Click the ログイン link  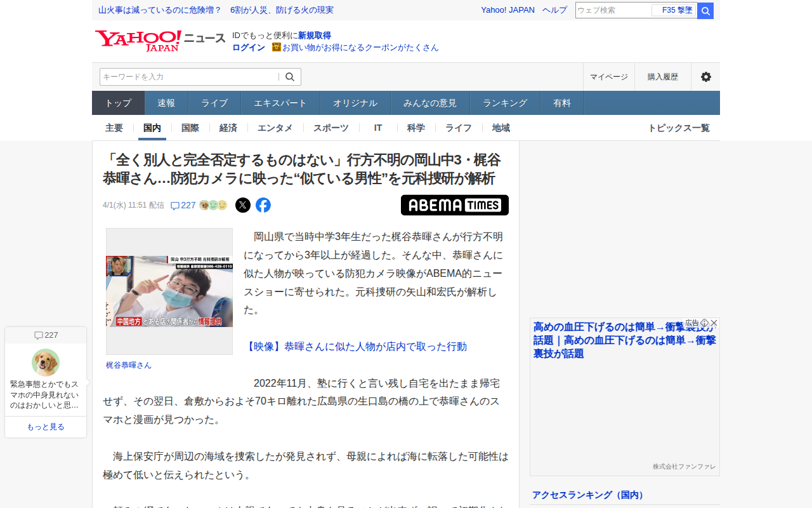(x=249, y=48)
